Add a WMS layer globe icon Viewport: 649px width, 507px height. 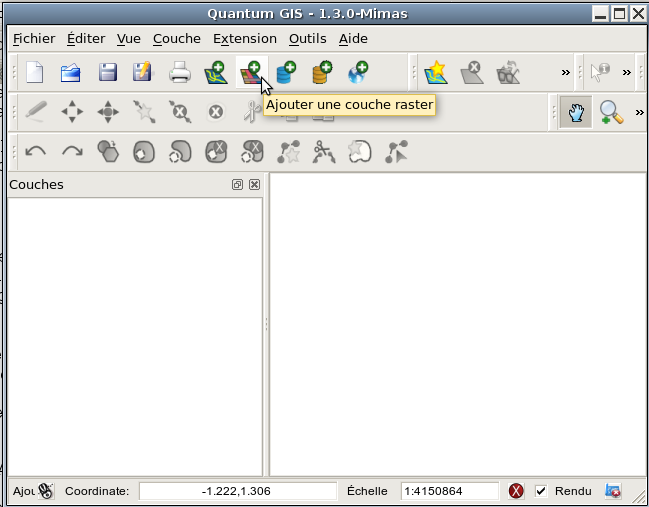pyautogui.click(x=358, y=72)
